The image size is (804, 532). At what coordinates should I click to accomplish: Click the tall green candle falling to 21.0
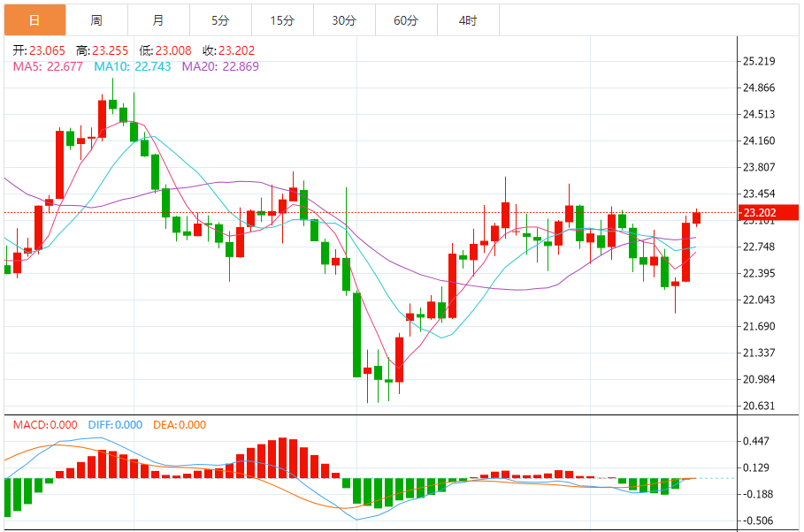tap(356, 335)
